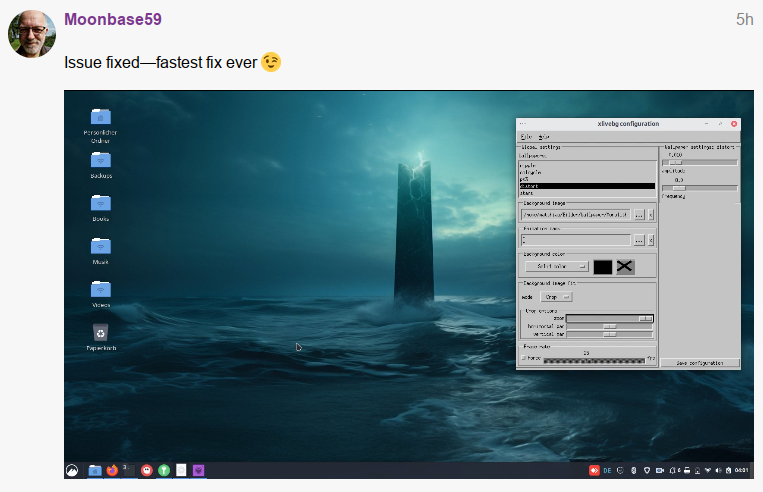
Task: Browse for a background image with the ... button
Action: click(x=639, y=215)
